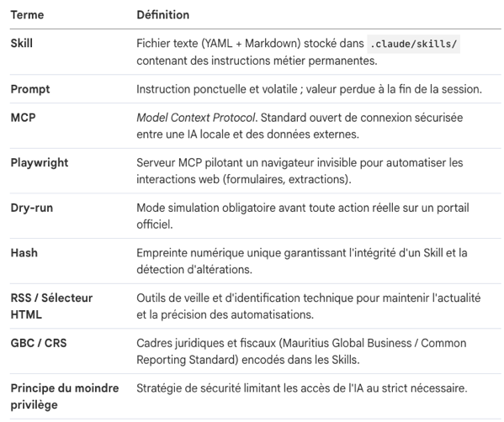Select the Skill term cell
This screenshot has height=422, width=504.
pyautogui.click(x=22, y=44)
